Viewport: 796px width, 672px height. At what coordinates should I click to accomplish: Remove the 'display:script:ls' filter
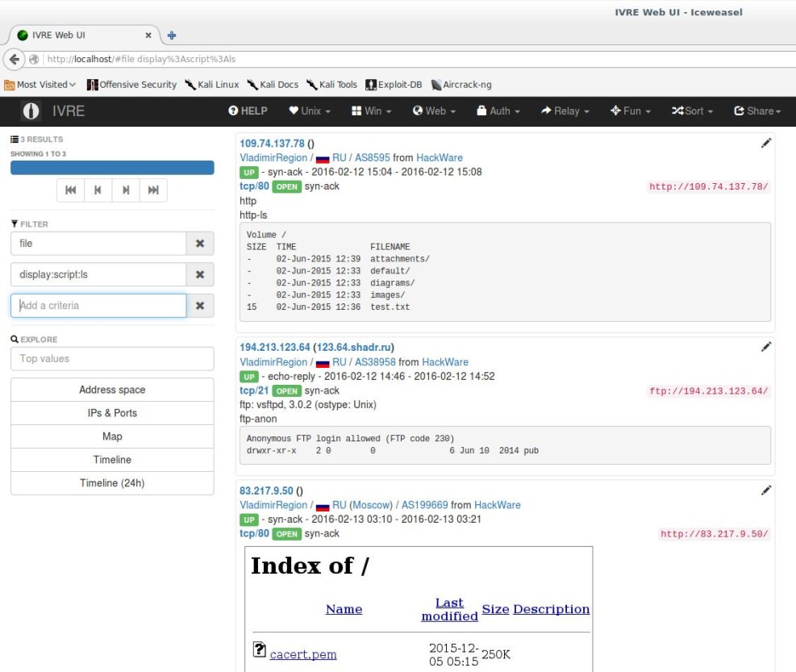(200, 275)
